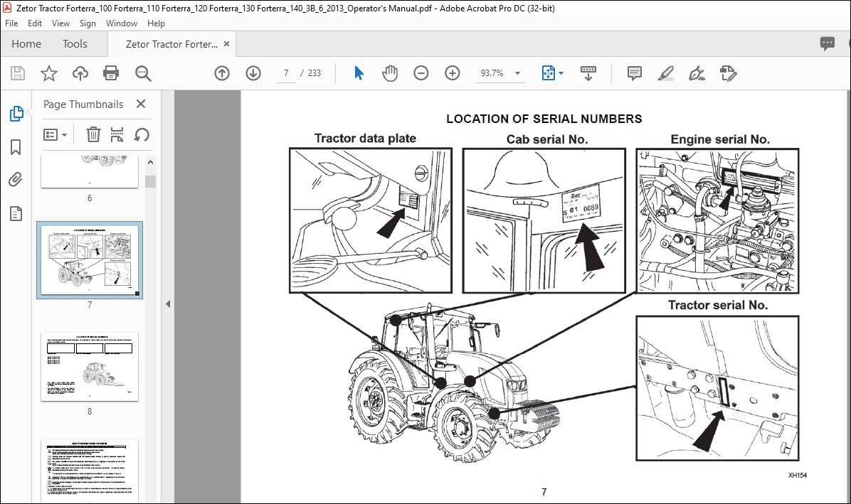Select the Zetor Tractor Forter... document tab
The image size is (851, 504).
point(171,44)
